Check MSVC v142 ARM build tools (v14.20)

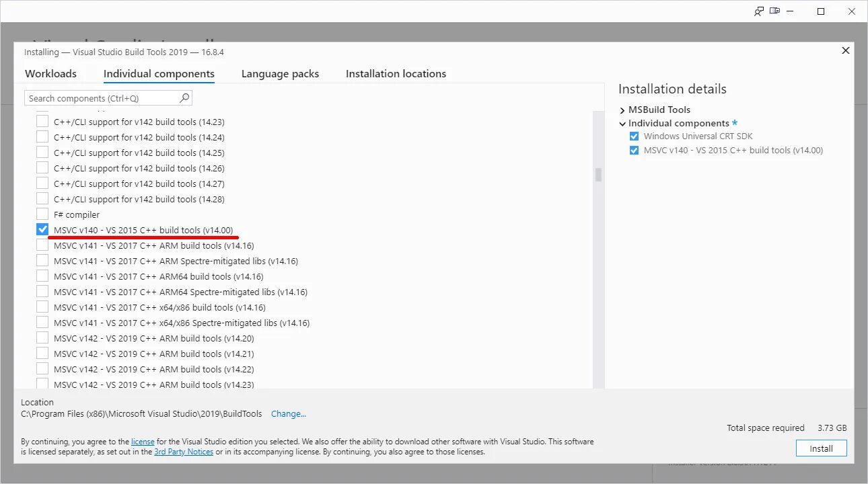[42, 338]
